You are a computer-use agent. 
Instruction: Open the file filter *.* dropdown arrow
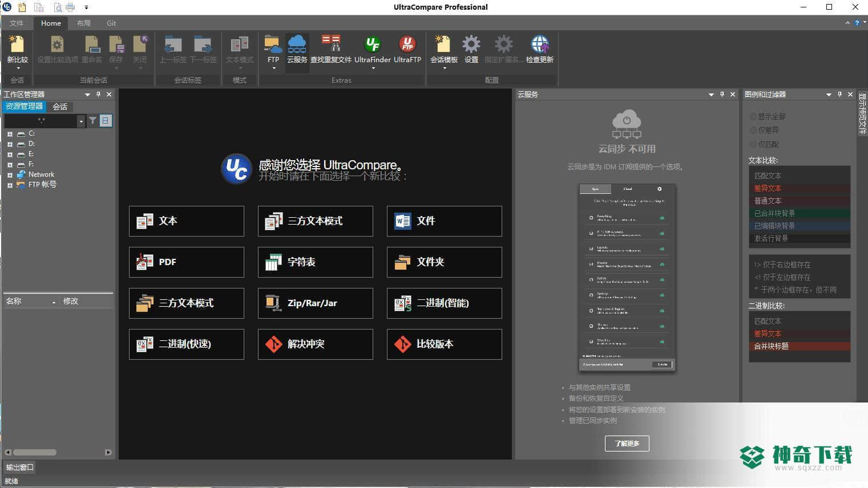[x=81, y=121]
